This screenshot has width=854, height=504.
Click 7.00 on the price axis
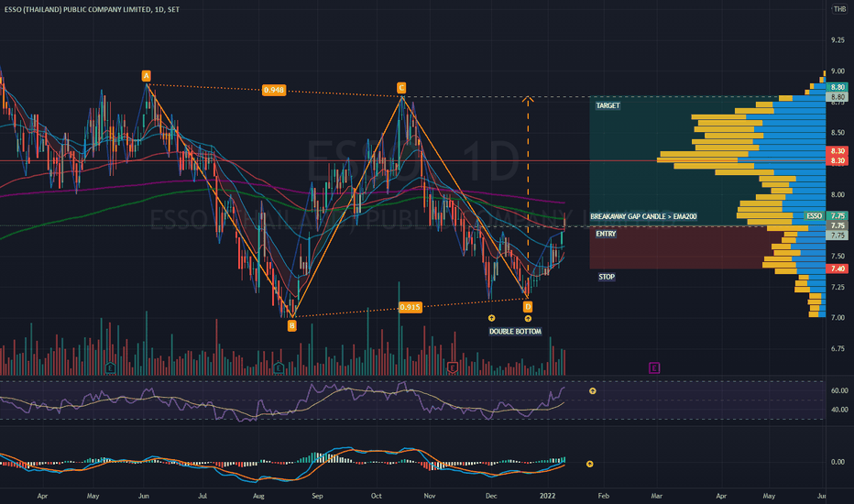tap(838, 318)
